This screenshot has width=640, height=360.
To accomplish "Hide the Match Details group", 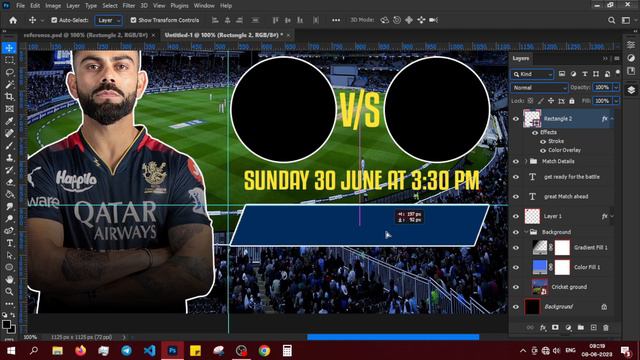I will pyautogui.click(x=516, y=162).
